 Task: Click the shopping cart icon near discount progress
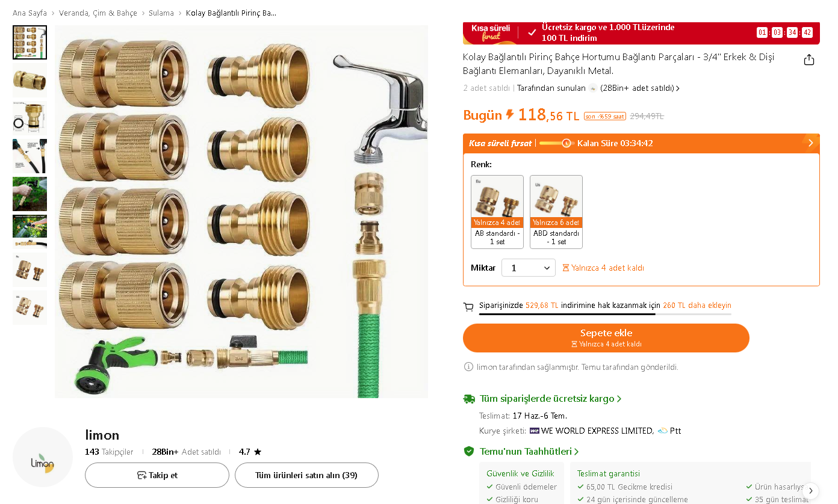click(x=468, y=307)
